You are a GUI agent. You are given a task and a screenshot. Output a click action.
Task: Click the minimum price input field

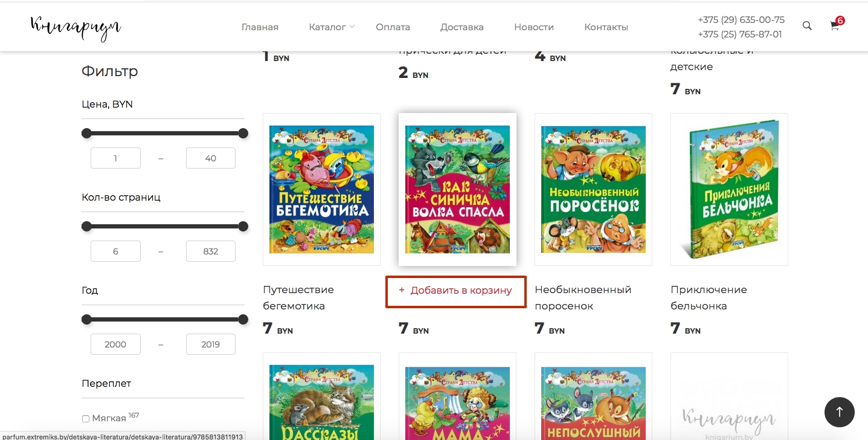click(x=115, y=158)
